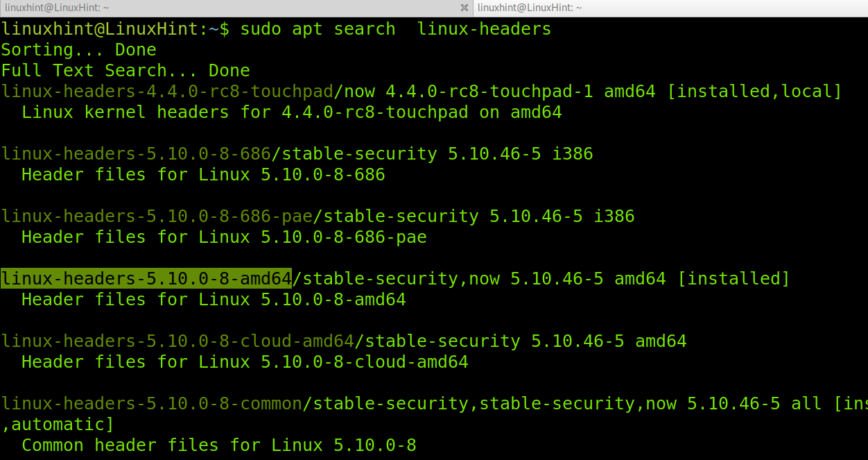Click the linux-headers-5.10.0-8-686-pae package name
The width and height of the screenshot is (868, 460).
pyautogui.click(x=156, y=216)
